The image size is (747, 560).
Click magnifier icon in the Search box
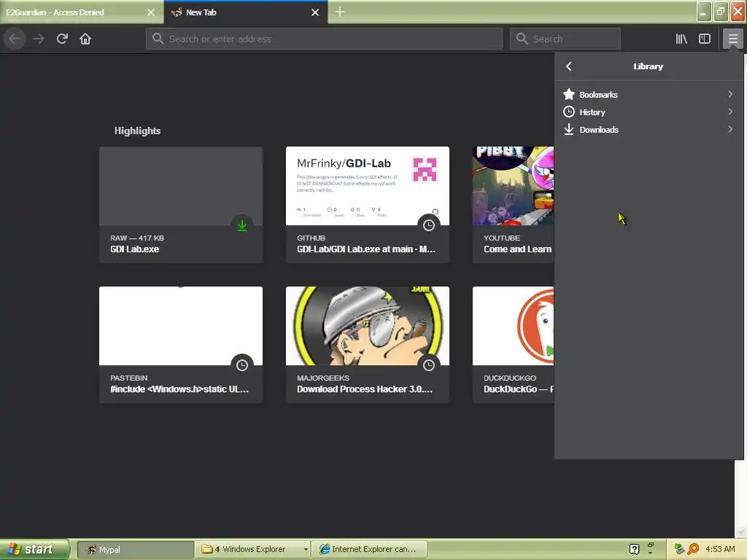point(522,39)
